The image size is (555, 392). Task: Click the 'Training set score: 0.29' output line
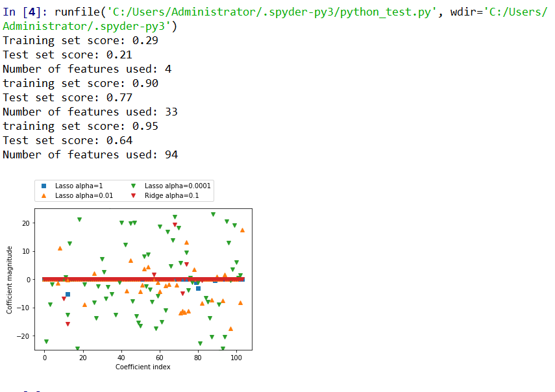tap(80, 40)
